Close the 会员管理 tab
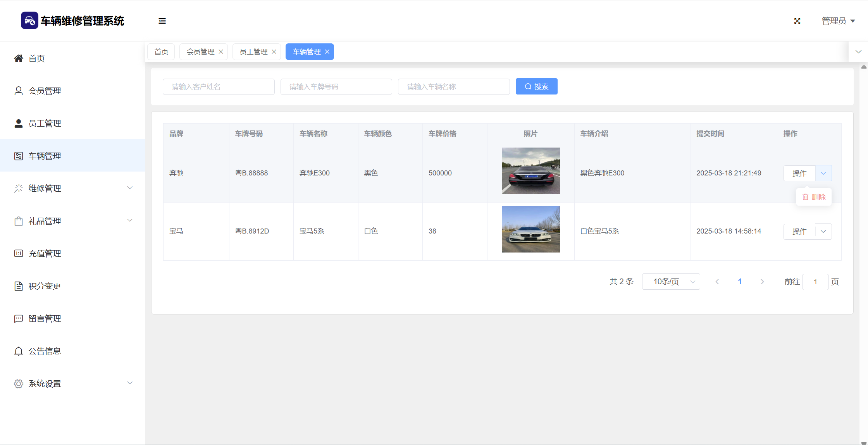This screenshot has height=445, width=868. click(x=221, y=52)
